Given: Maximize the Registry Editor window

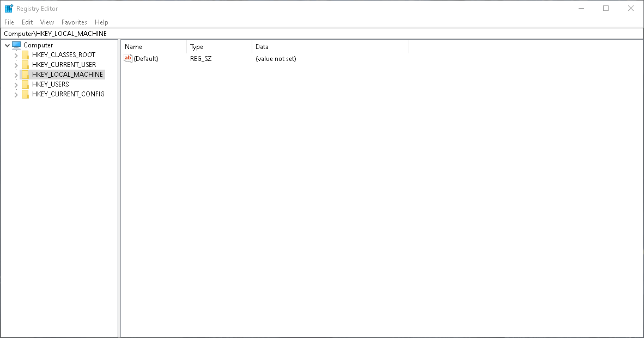Looking at the screenshot, I should pyautogui.click(x=606, y=8).
